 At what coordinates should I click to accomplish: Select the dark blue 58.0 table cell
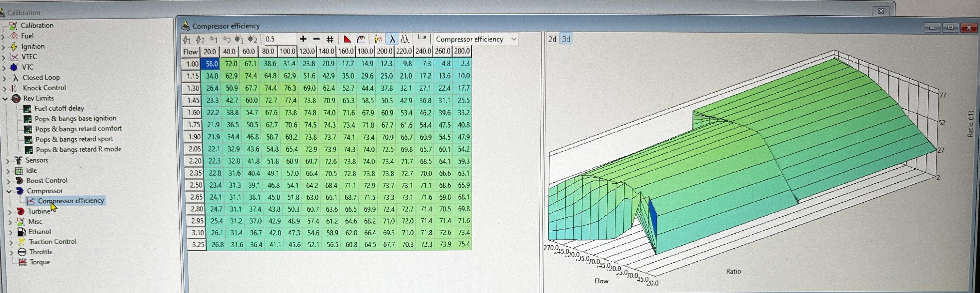[x=212, y=64]
